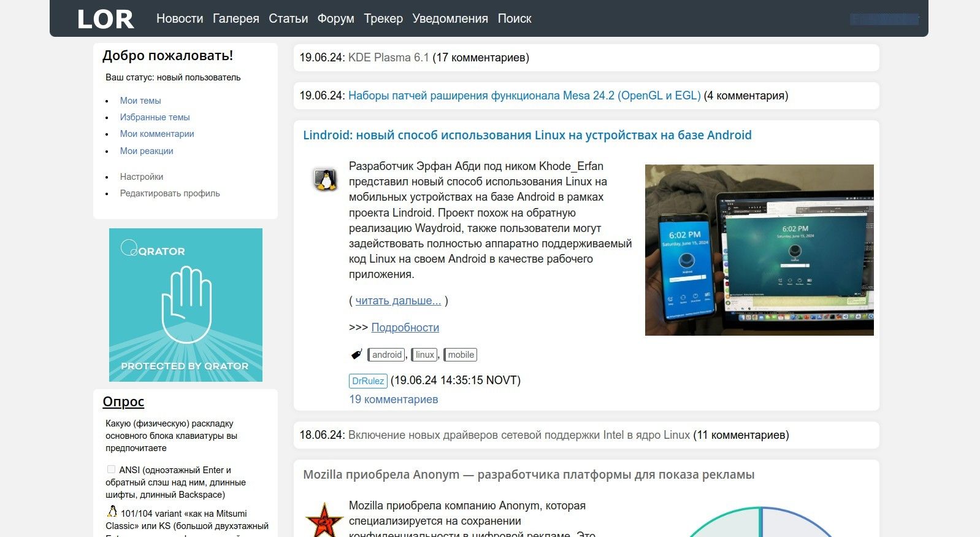Open the Lindroid article title
This screenshot has width=980, height=537.
527,135
